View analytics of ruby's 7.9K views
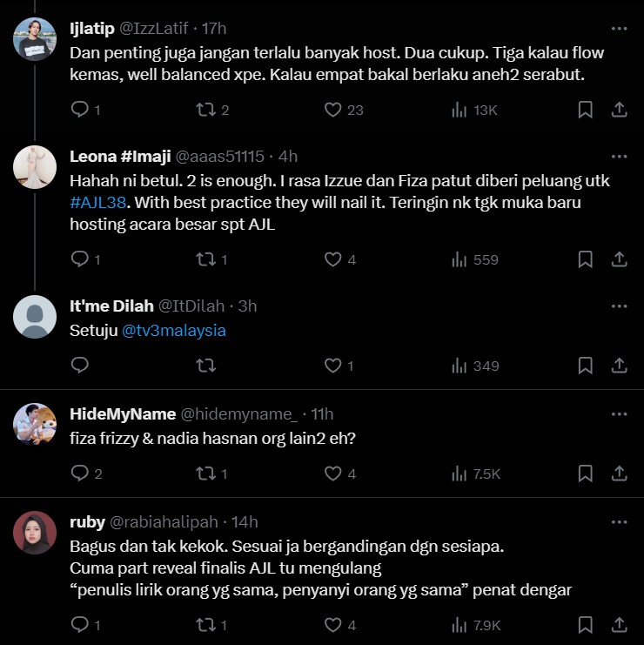 [x=474, y=624]
